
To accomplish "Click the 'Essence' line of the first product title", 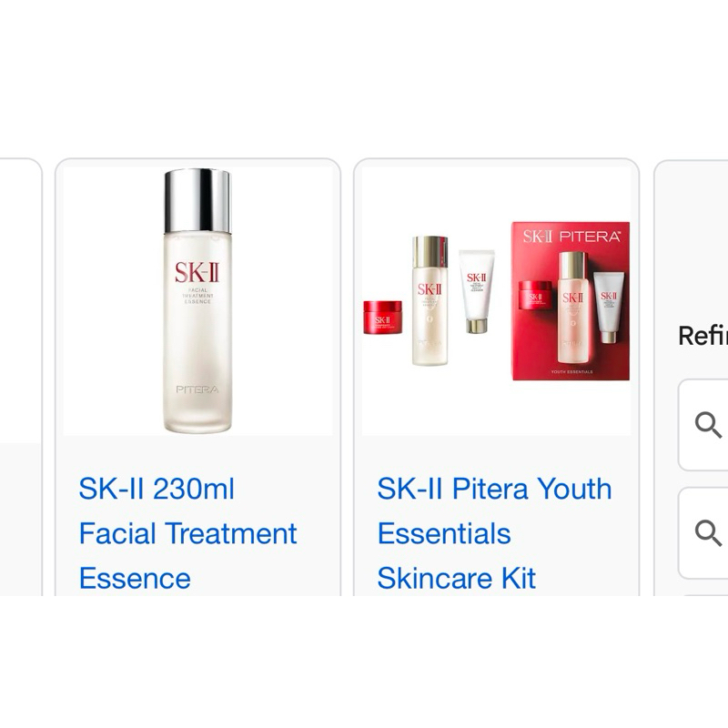I will point(135,578).
